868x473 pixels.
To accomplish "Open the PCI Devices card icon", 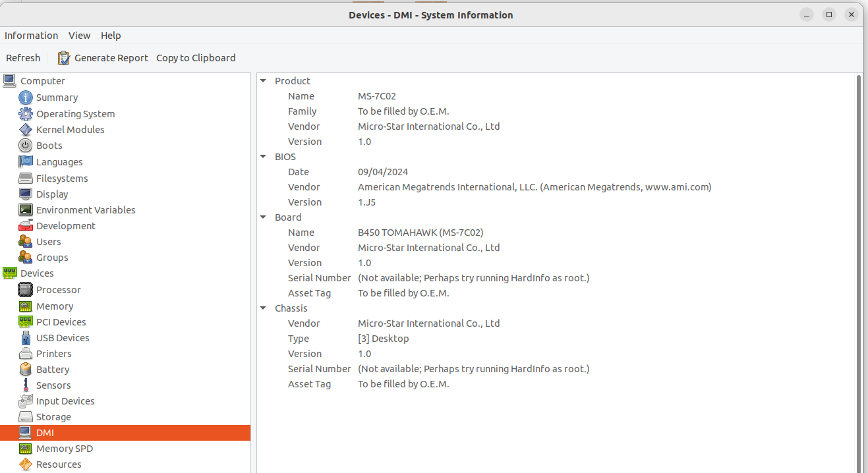I will point(26,322).
